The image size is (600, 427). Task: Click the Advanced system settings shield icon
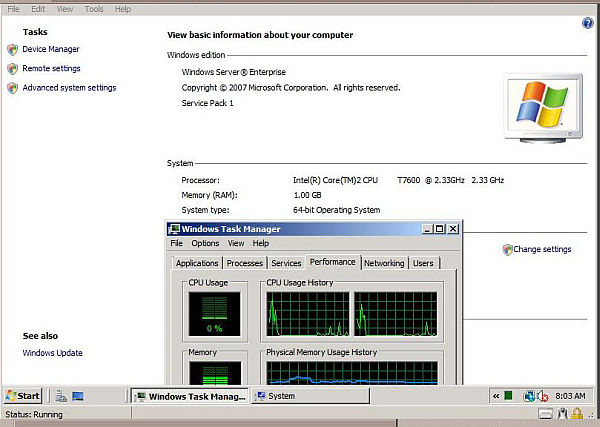[x=13, y=88]
